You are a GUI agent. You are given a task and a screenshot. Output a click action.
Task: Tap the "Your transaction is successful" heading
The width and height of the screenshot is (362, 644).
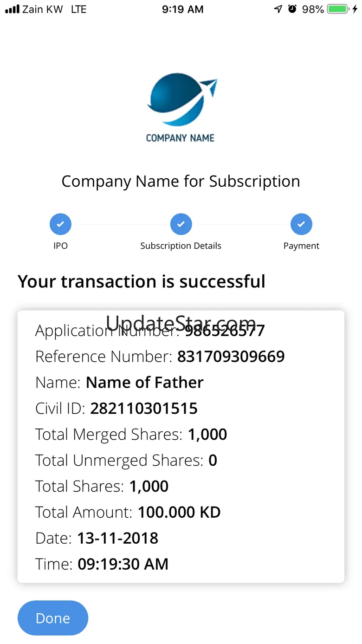142,281
